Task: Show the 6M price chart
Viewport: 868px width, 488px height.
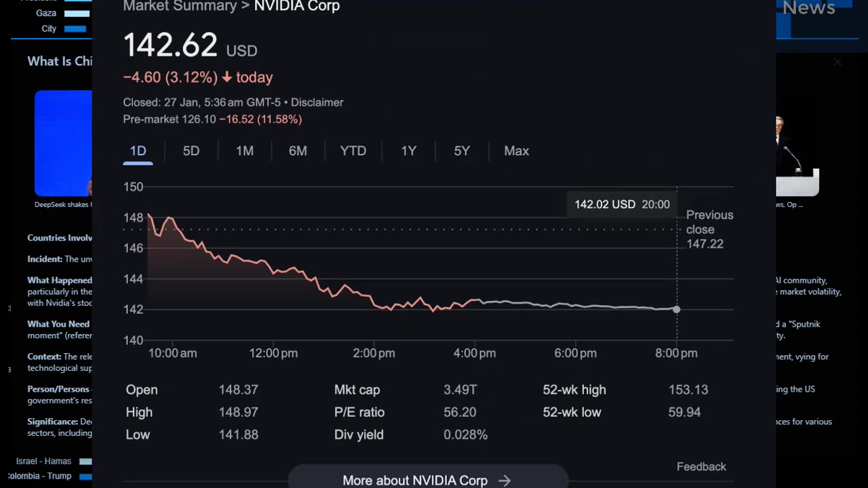Action: click(x=298, y=151)
